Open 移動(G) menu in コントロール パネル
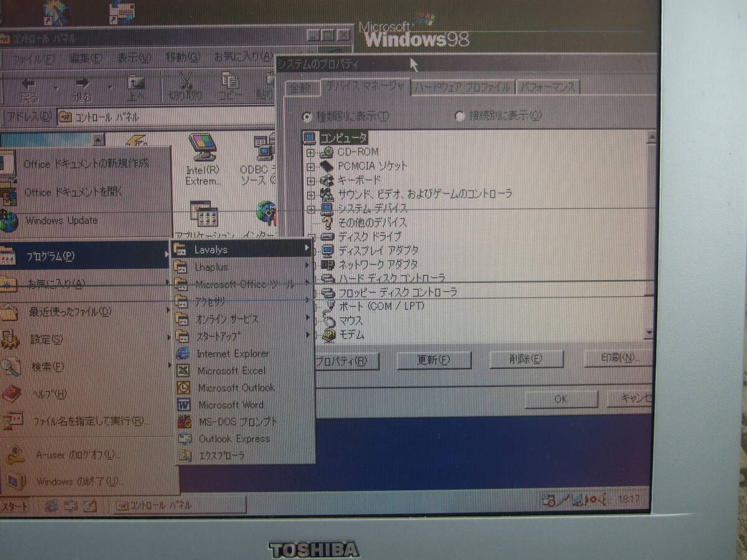Viewport: 747px width, 560px height. point(183,57)
